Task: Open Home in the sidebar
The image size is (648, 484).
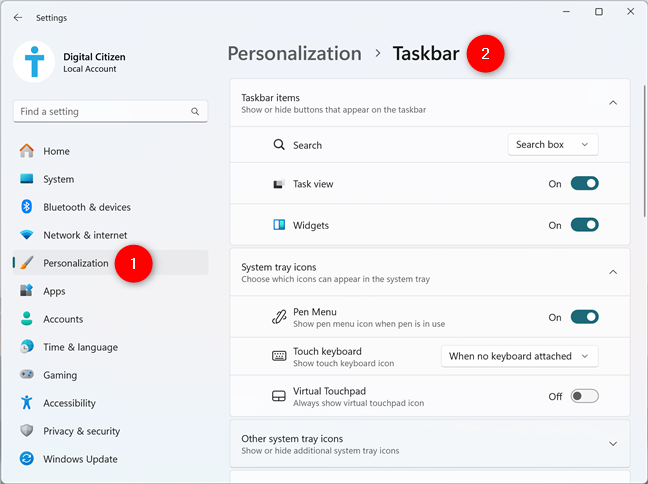Action: coord(110,151)
